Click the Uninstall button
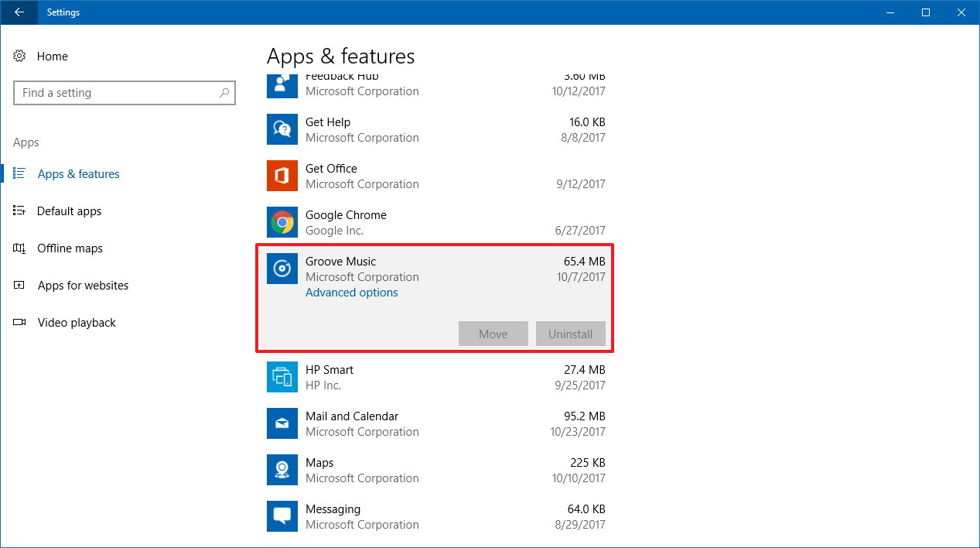Image resolution: width=980 pixels, height=548 pixels. [x=570, y=334]
